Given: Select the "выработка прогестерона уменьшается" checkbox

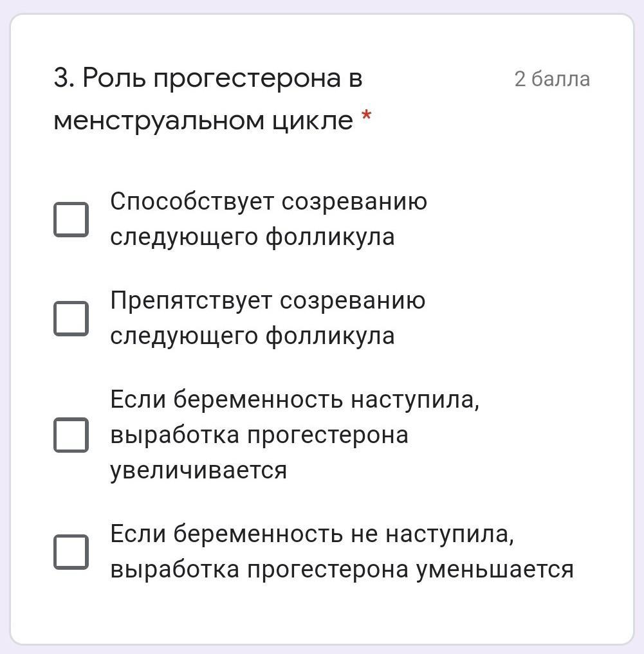Looking at the screenshot, I should (x=71, y=552).
